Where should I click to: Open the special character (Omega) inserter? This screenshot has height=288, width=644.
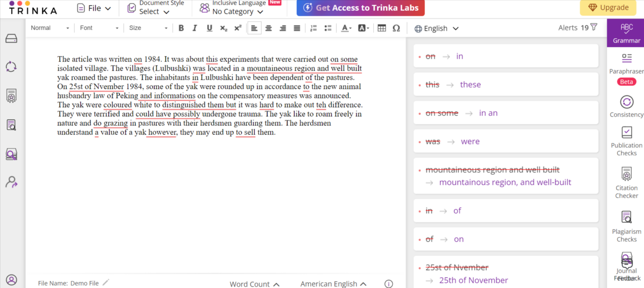point(396,28)
